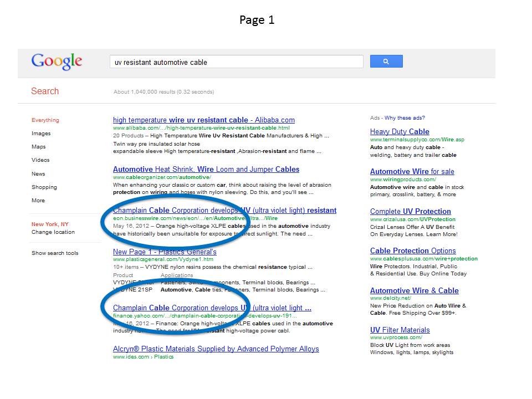Click the www.delcity.net/ URL
This screenshot has width=532, height=399.
391,298
